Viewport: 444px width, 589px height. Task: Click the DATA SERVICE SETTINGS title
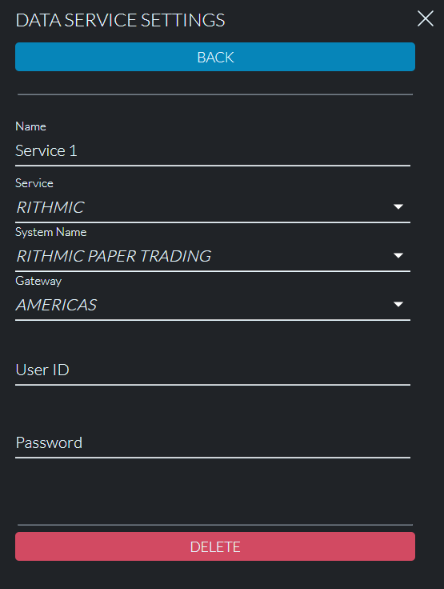pyautogui.click(x=120, y=20)
